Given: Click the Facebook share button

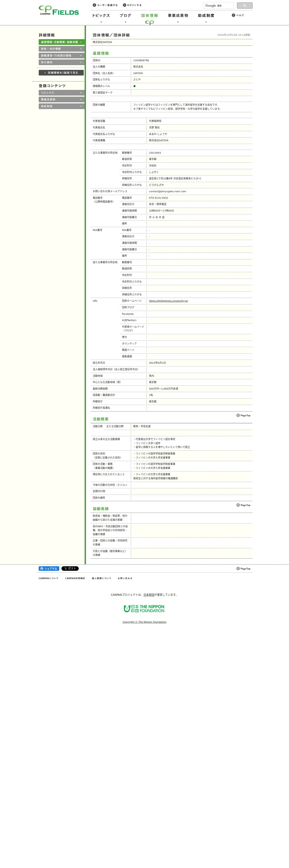Looking at the screenshot, I should [49, 569].
